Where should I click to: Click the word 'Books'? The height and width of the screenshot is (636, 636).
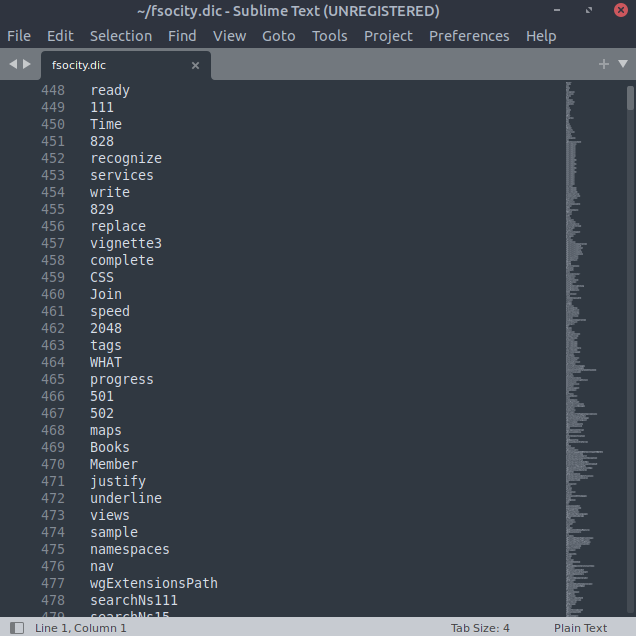pos(110,447)
